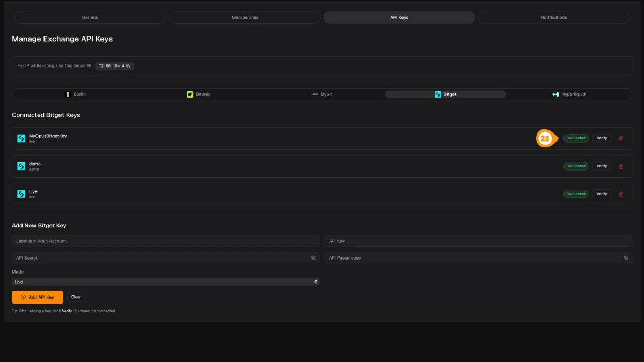This screenshot has width=644, height=362.
Task: Click into the API Key field
Action: (478, 241)
